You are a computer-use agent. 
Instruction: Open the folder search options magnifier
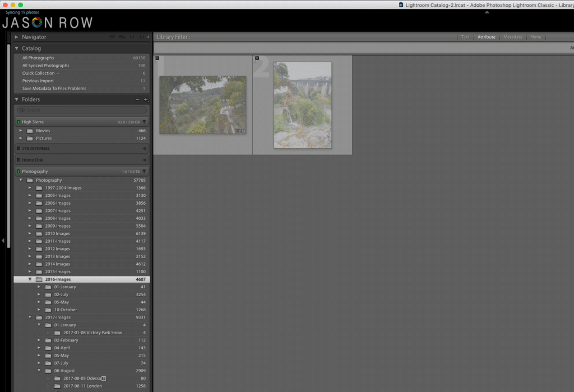pyautogui.click(x=22, y=110)
